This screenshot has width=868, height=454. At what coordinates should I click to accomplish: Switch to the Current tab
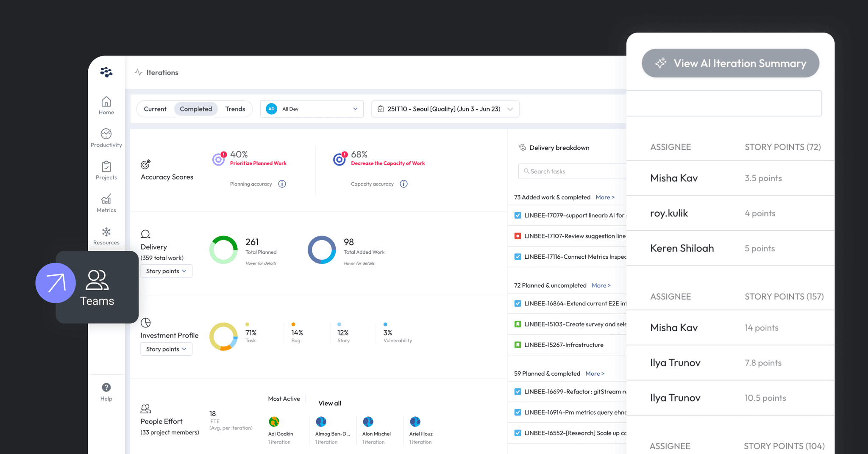click(x=155, y=109)
